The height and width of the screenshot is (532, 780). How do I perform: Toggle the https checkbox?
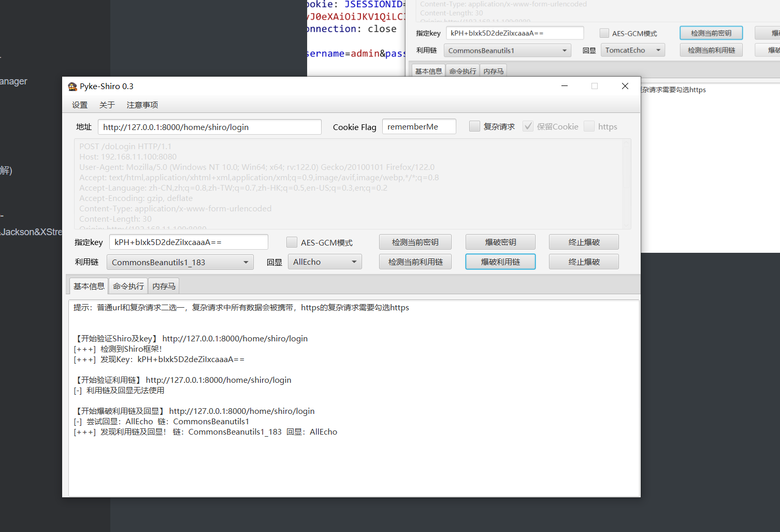click(x=589, y=126)
